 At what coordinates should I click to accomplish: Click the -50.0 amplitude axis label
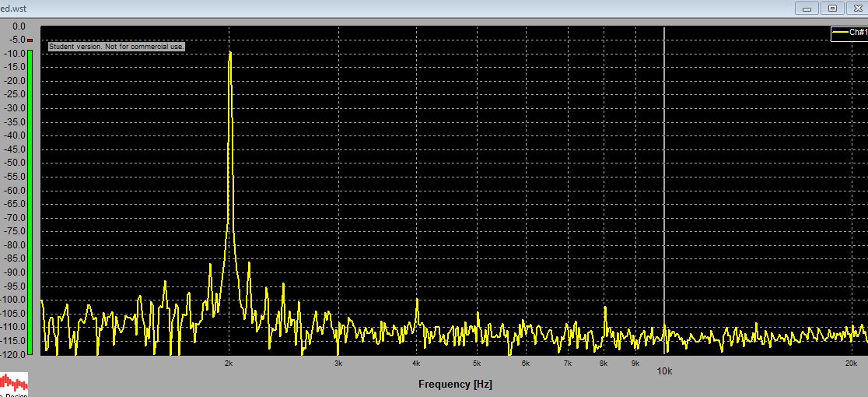point(16,163)
